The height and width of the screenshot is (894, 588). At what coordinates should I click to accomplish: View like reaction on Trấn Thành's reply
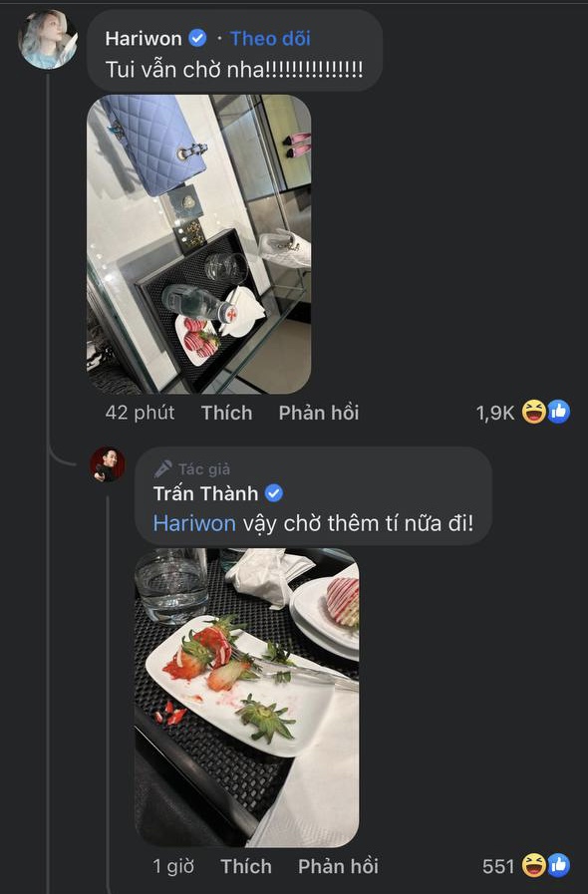click(558, 865)
